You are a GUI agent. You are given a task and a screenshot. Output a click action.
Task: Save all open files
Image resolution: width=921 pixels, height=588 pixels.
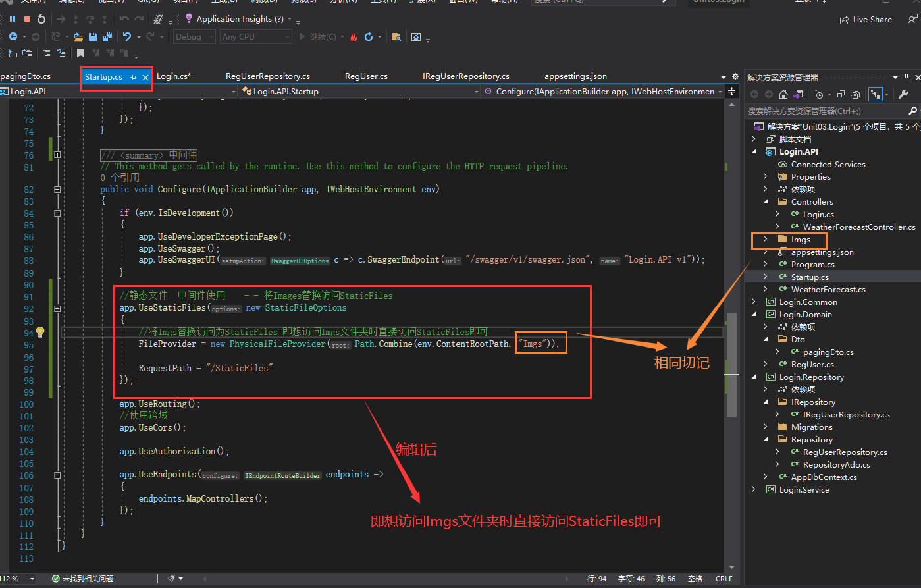(x=107, y=37)
